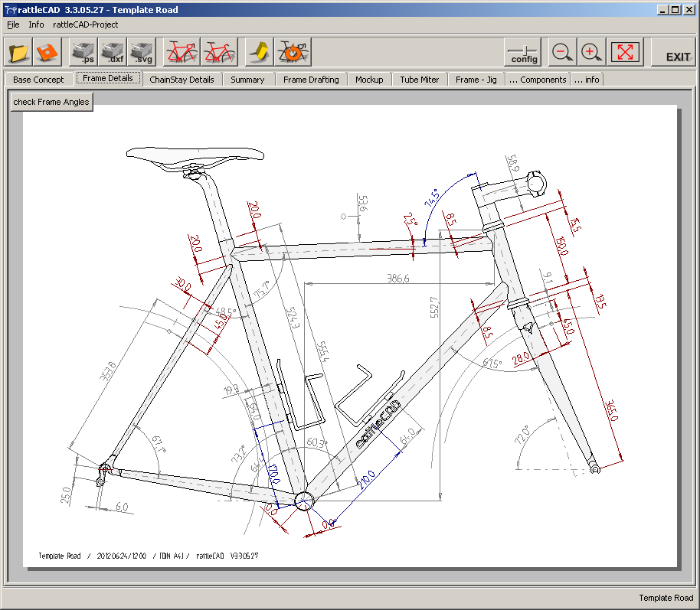
Task: Go to the ChainStay Details tab
Action: (x=182, y=80)
